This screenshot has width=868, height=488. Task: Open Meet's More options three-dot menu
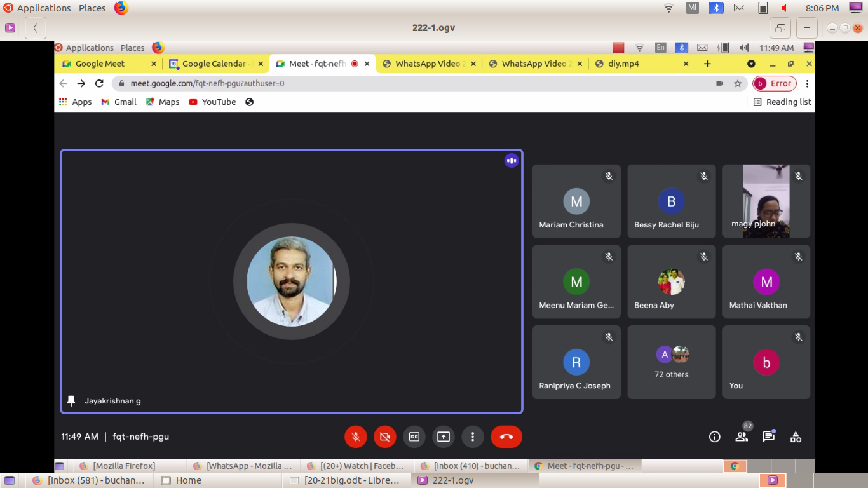coord(473,437)
